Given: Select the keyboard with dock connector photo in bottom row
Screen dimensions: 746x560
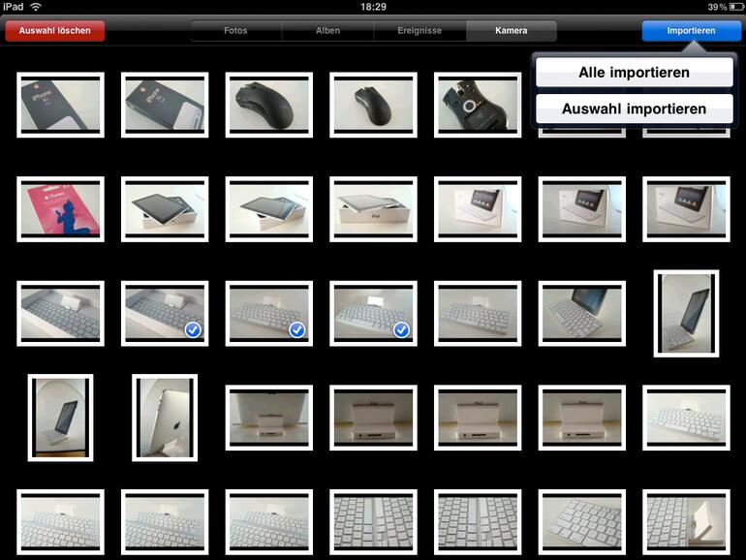Looking at the screenshot, I should click(686, 522).
